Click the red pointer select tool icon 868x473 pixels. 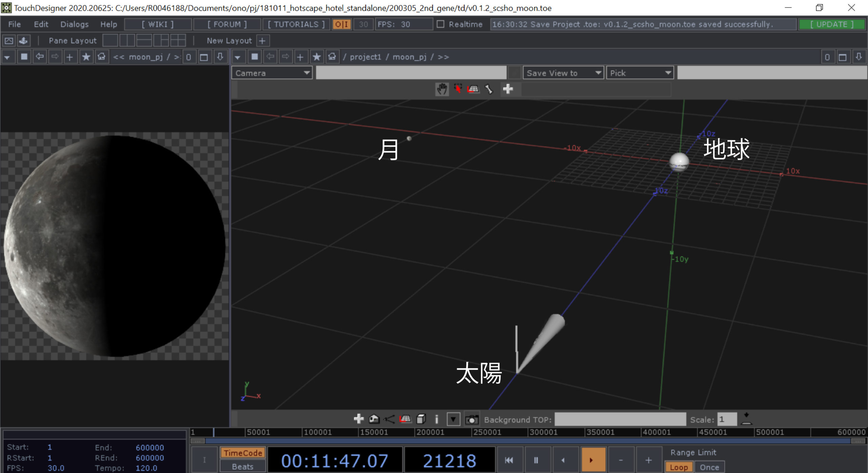pyautogui.click(x=458, y=89)
